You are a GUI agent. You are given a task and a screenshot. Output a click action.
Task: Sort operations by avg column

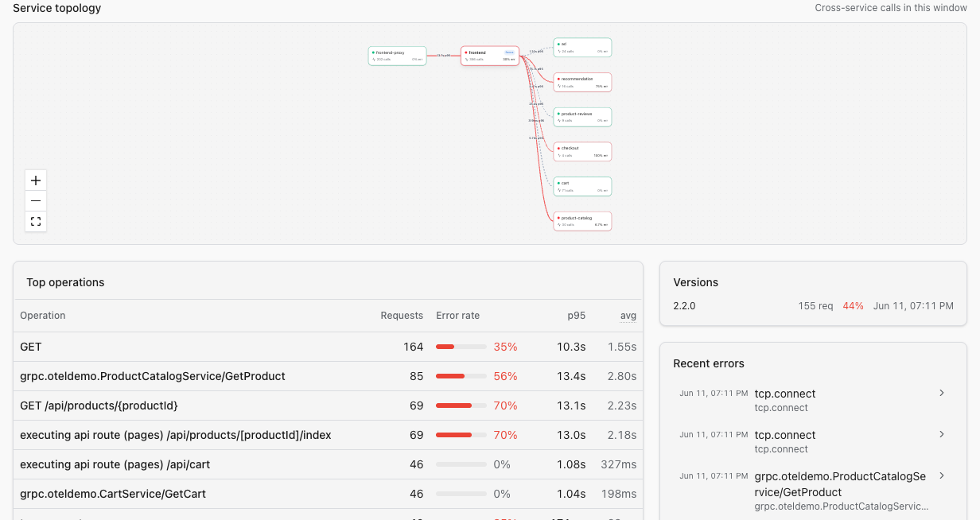(x=628, y=316)
